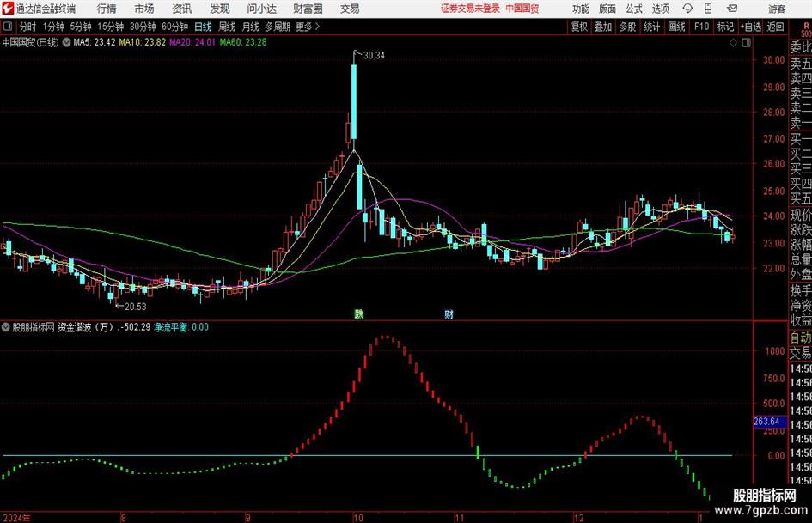Select the 日线 daily period tab
The width and height of the screenshot is (812, 523).
(203, 27)
